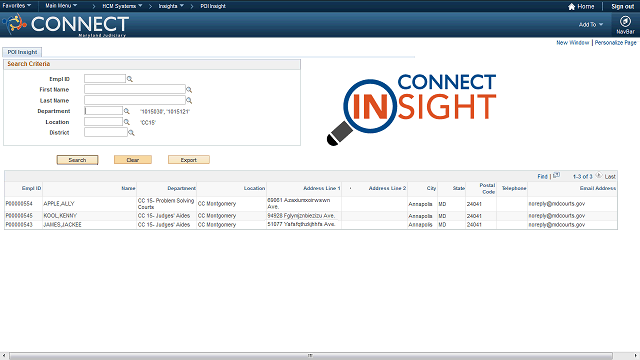Expand the Main Menu dropdown

[61, 6]
